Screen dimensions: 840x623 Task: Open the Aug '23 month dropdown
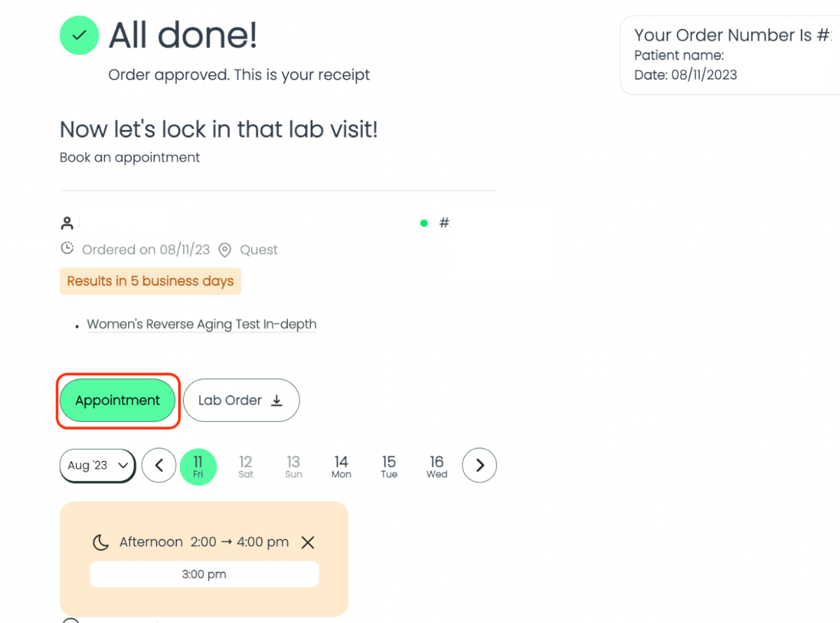coord(98,466)
